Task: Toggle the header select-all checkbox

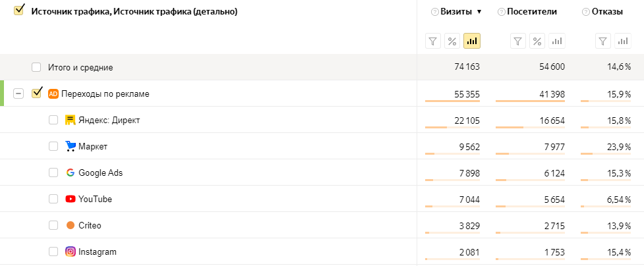Action: (18, 10)
